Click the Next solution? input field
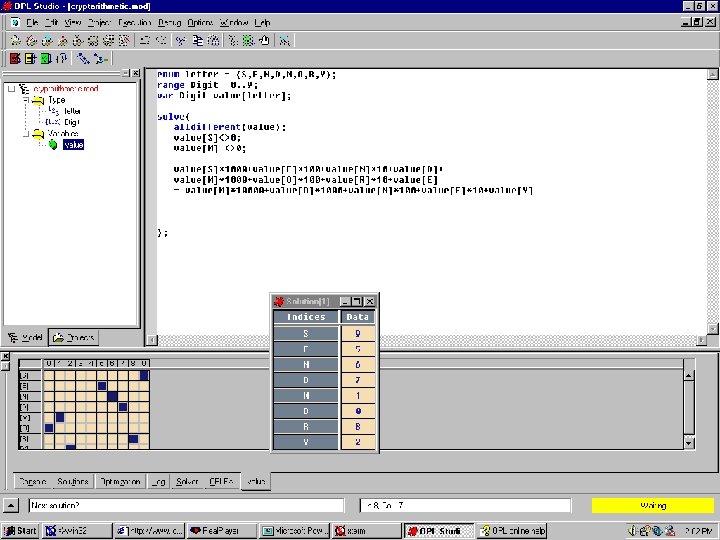This screenshot has height=540, width=720. [x=186, y=506]
